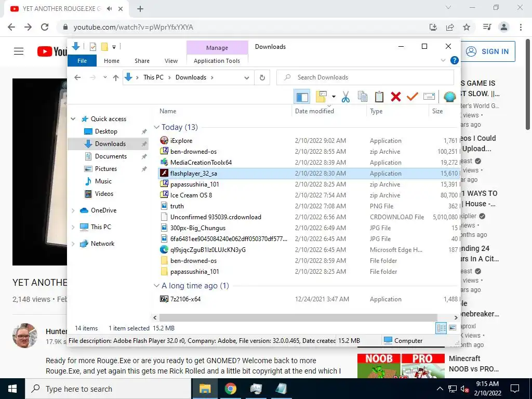Click the Paste clipboard icon
Image resolution: width=532 pixels, height=399 pixels.
[379, 97]
